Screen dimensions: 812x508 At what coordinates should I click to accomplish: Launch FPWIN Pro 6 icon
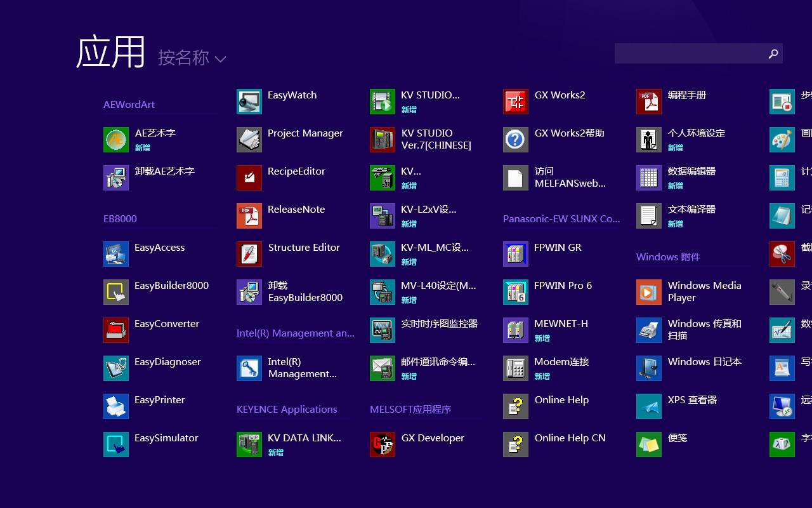point(516,292)
